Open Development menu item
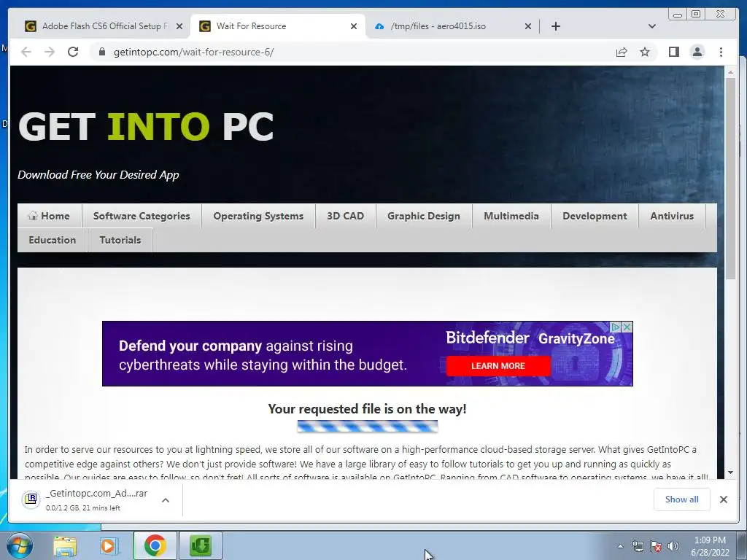 tap(595, 216)
